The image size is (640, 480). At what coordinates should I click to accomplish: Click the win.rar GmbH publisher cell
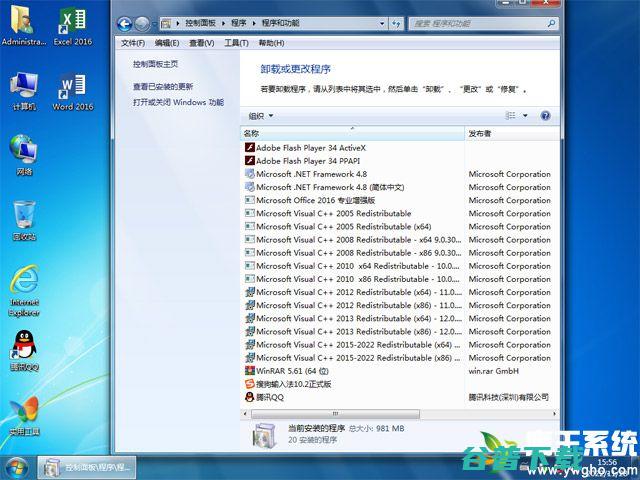tap(493, 371)
